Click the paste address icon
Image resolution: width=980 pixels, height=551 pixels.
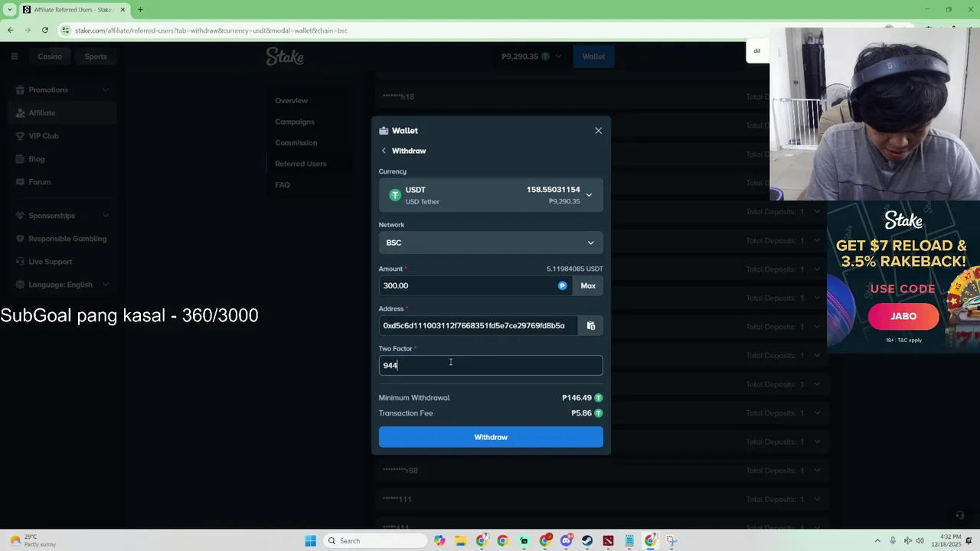pyautogui.click(x=590, y=325)
